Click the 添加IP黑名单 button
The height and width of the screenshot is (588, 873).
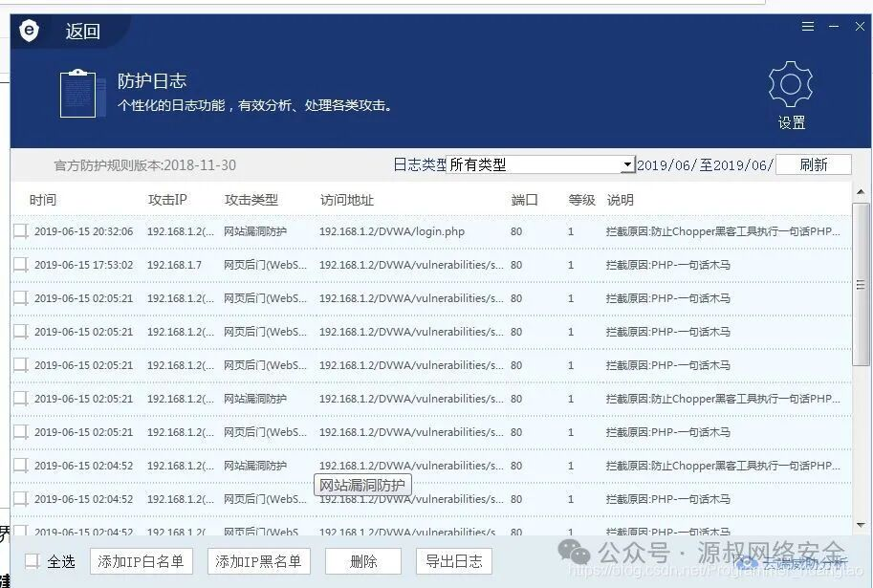pos(258,561)
